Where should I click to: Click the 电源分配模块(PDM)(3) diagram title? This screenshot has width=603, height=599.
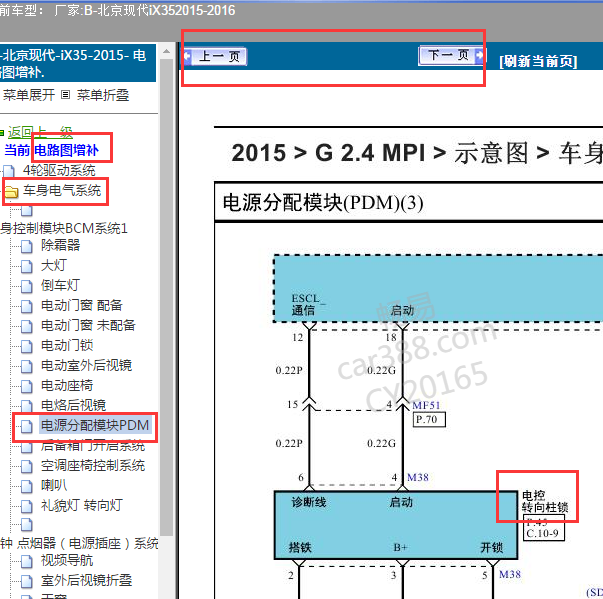click(x=323, y=203)
